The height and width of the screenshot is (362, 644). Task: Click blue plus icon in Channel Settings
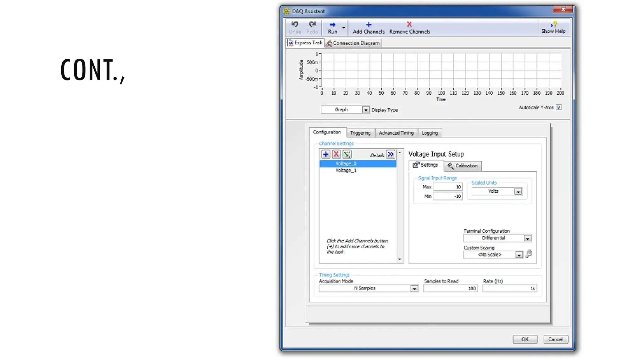coord(326,154)
